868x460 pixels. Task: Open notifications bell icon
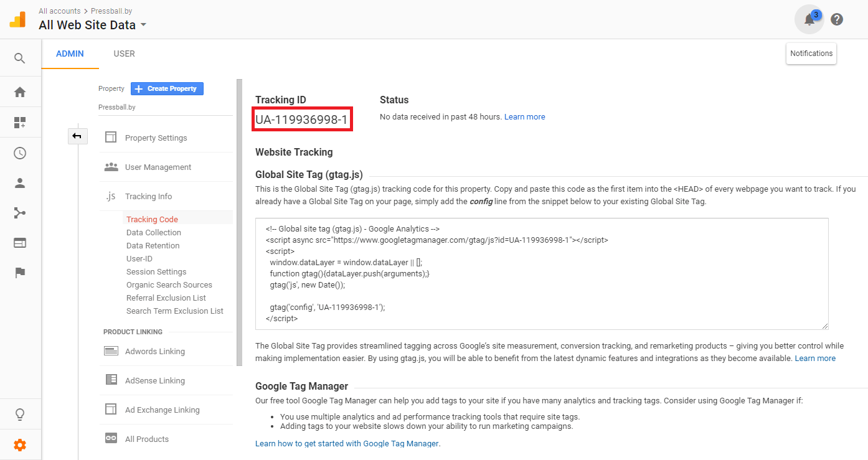[x=809, y=19]
